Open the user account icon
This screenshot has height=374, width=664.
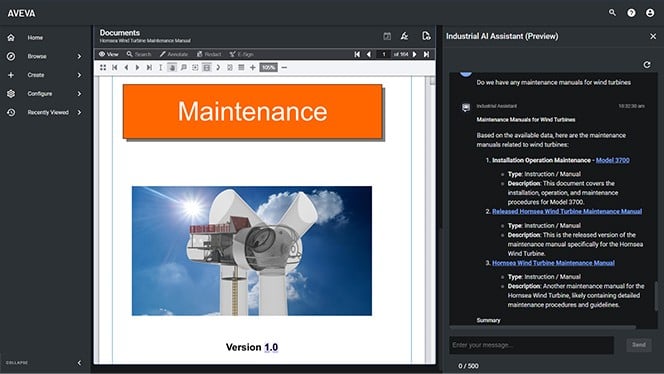tap(650, 13)
